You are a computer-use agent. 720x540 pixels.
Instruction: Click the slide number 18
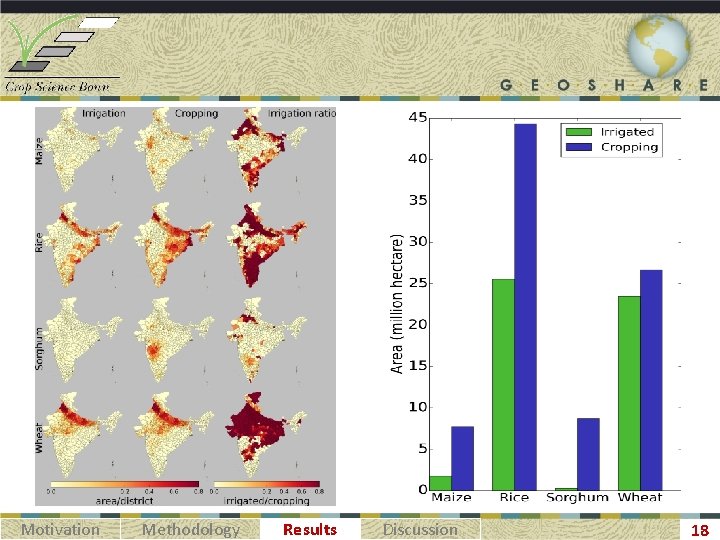pyautogui.click(x=700, y=530)
